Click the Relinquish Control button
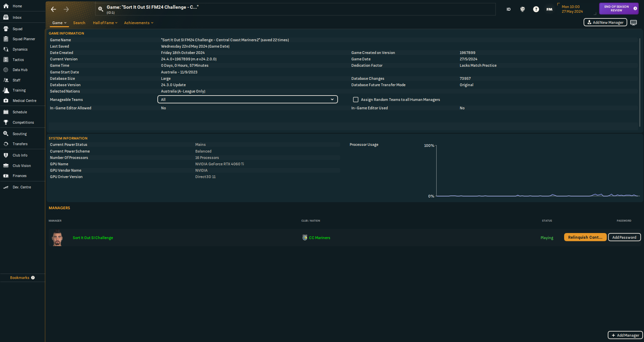The height and width of the screenshot is (342, 644). tap(585, 237)
